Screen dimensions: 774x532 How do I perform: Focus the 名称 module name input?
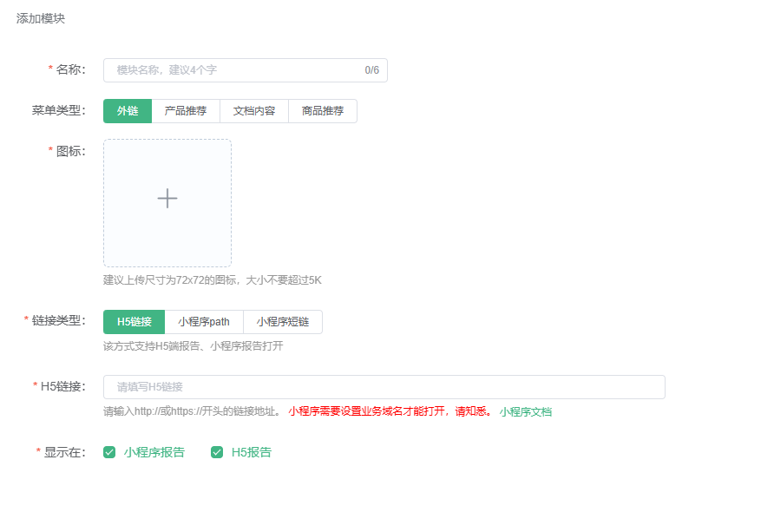coord(234,70)
